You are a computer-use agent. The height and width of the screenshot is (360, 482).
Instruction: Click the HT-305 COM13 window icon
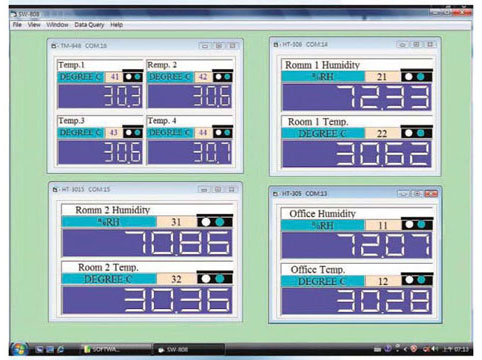tap(276, 194)
